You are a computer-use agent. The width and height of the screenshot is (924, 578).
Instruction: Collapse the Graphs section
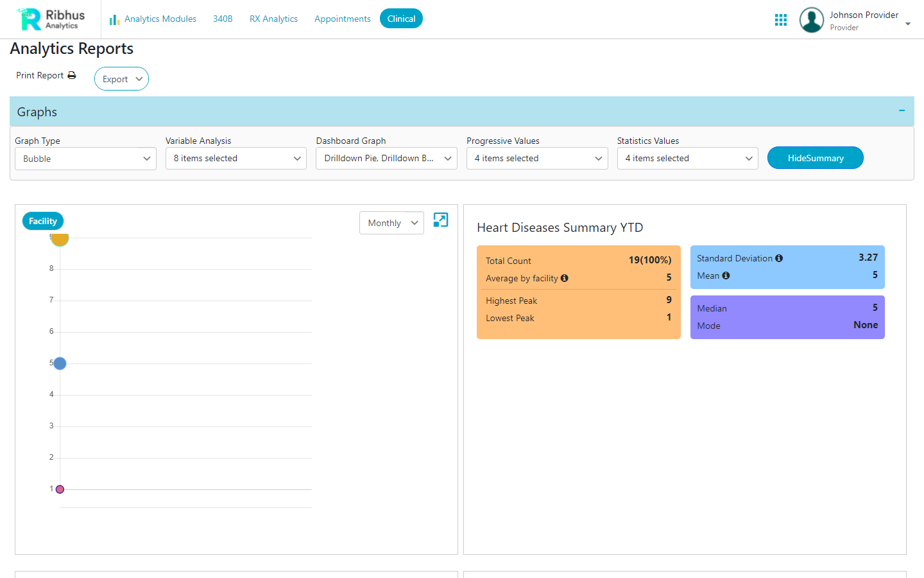(903, 110)
